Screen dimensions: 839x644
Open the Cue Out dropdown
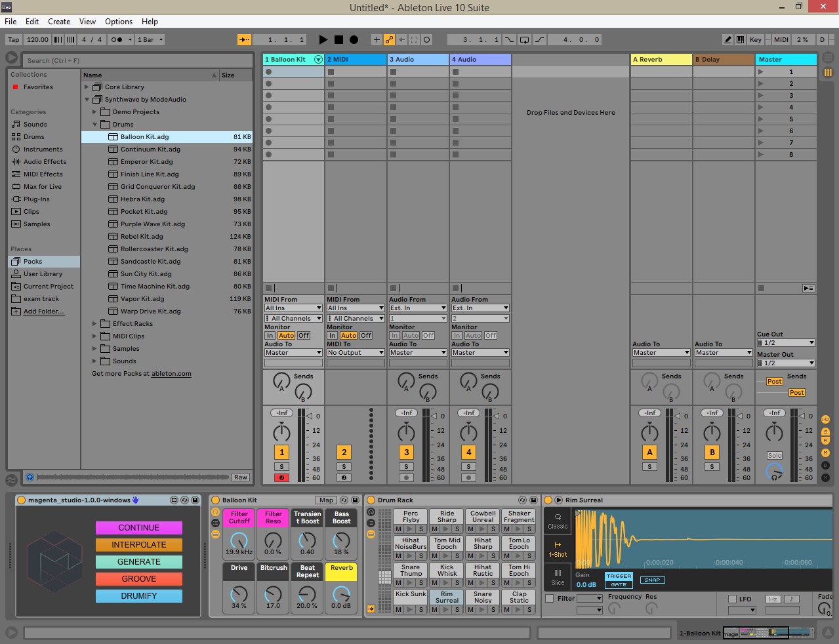786,343
